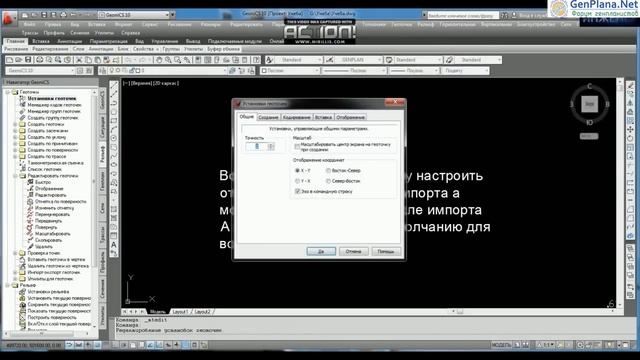Screen dimensions: 640x360
Task: Select Скопировать tree item
Action: pyautogui.click(x=48, y=240)
